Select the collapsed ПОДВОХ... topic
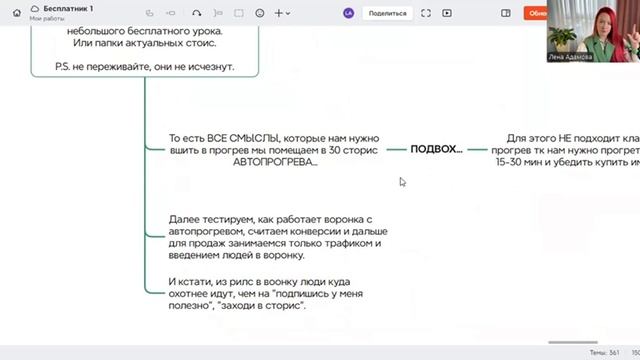The height and width of the screenshot is (360, 640). pos(436,149)
